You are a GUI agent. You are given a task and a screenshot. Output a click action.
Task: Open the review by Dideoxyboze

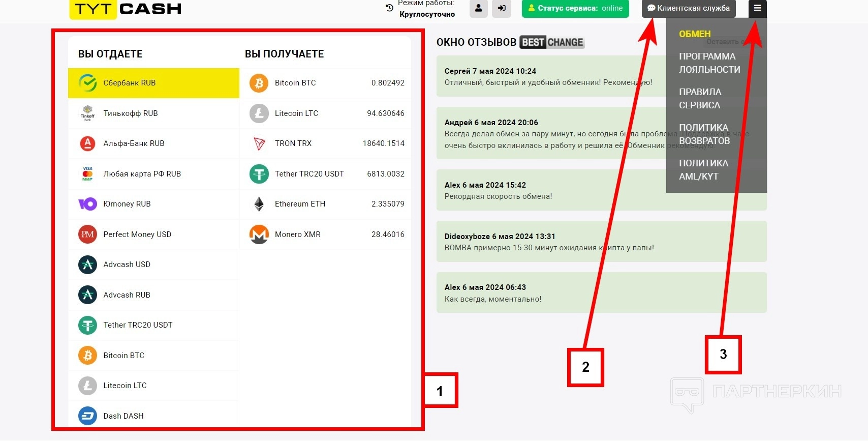coord(602,242)
